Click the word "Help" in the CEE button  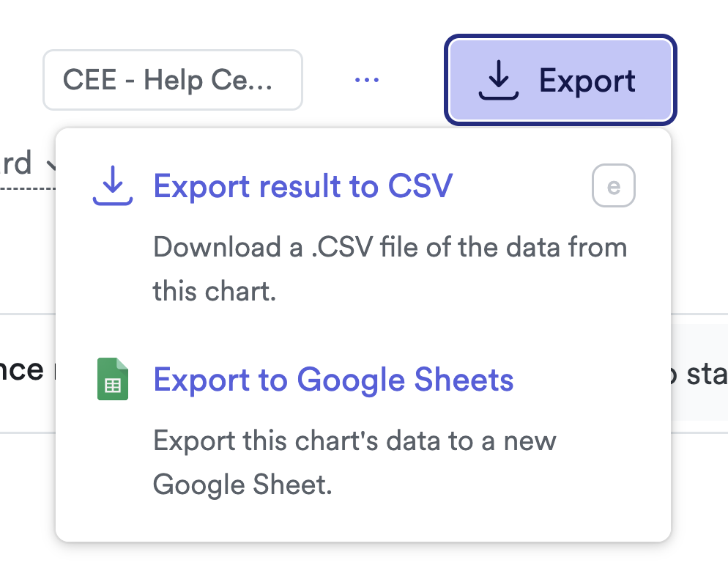[x=173, y=80]
